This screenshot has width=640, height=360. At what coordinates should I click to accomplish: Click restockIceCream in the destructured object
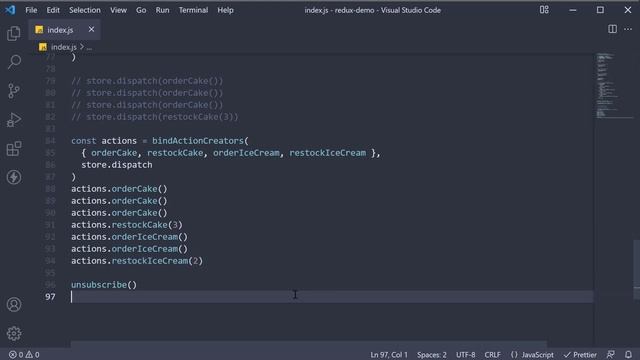coord(327,153)
